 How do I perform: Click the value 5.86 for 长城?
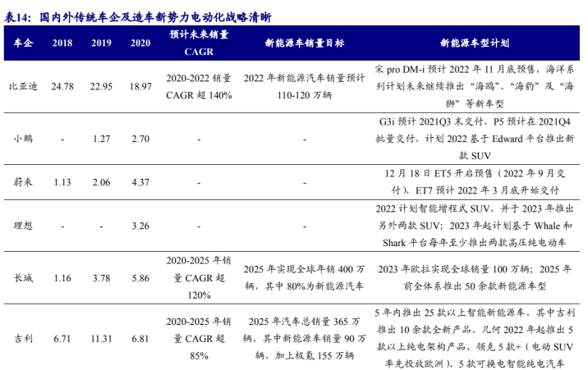[x=140, y=278]
